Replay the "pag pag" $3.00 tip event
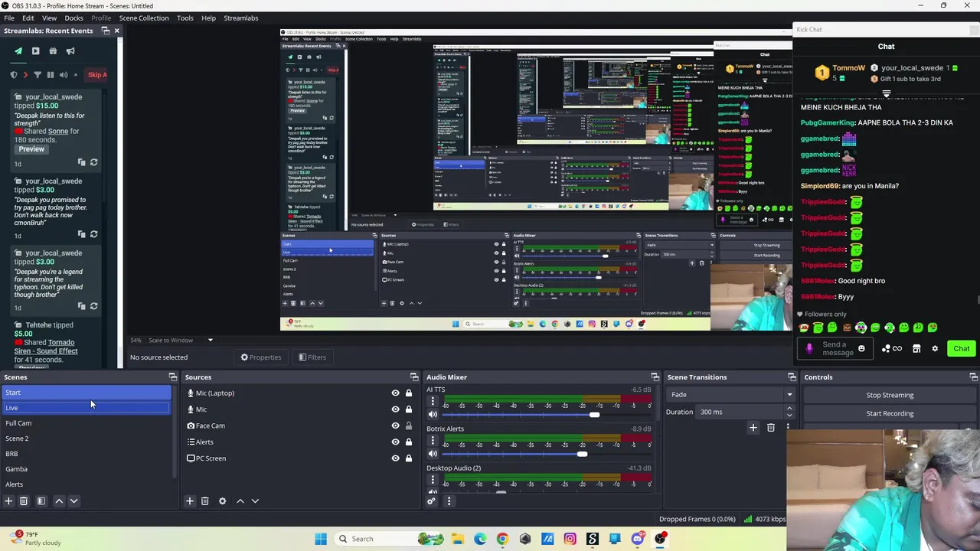 pyautogui.click(x=93, y=234)
